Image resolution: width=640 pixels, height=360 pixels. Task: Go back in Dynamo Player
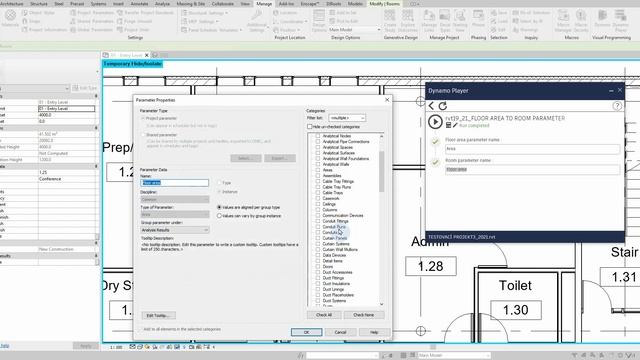tap(431, 106)
